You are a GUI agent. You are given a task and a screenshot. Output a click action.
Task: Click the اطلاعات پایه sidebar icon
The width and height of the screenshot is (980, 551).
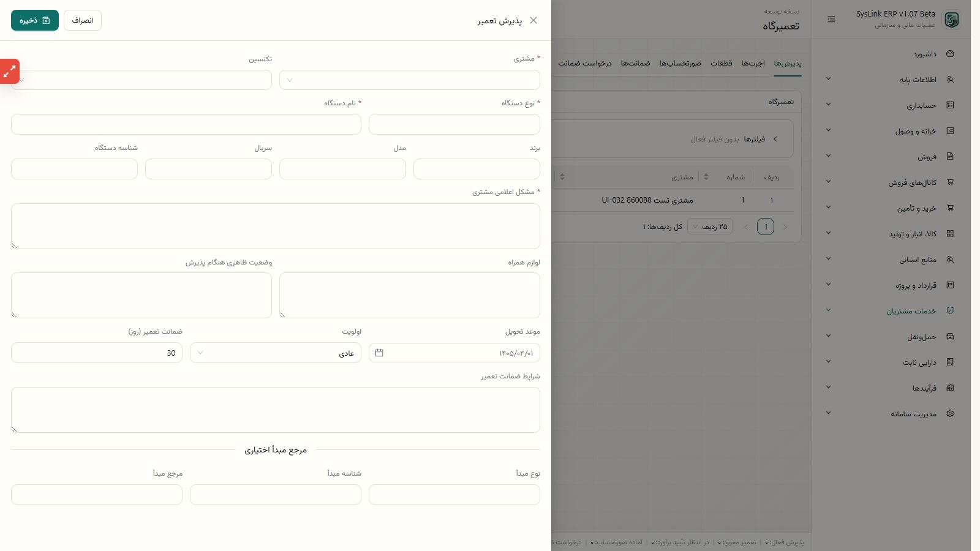[x=950, y=80]
